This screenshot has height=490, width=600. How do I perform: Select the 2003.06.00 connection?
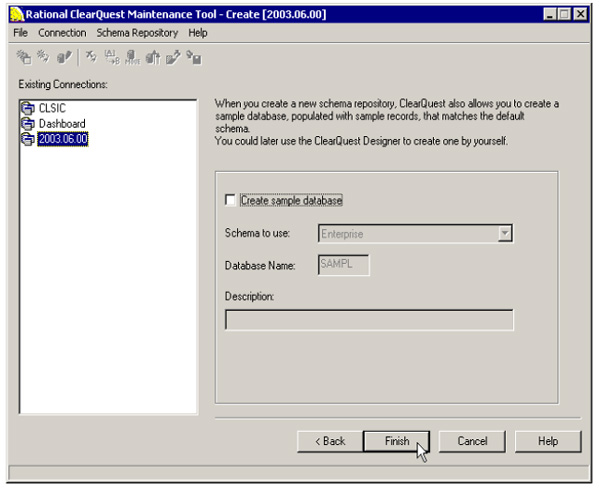click(x=63, y=139)
